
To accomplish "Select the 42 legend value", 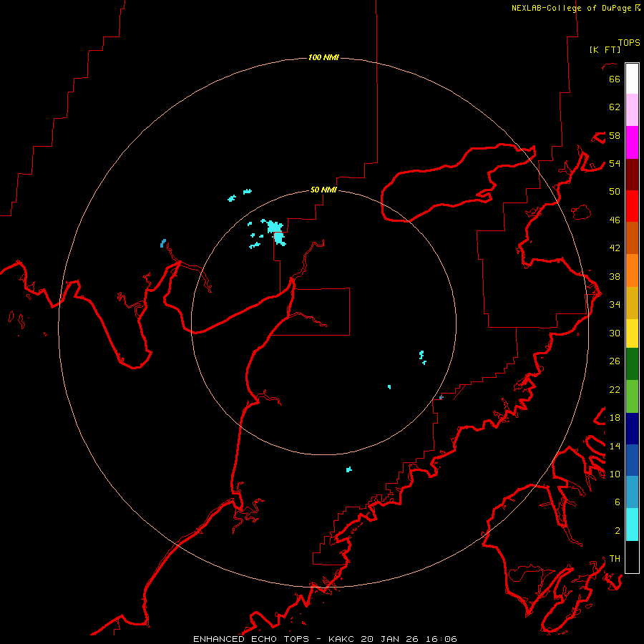I will (615, 248).
